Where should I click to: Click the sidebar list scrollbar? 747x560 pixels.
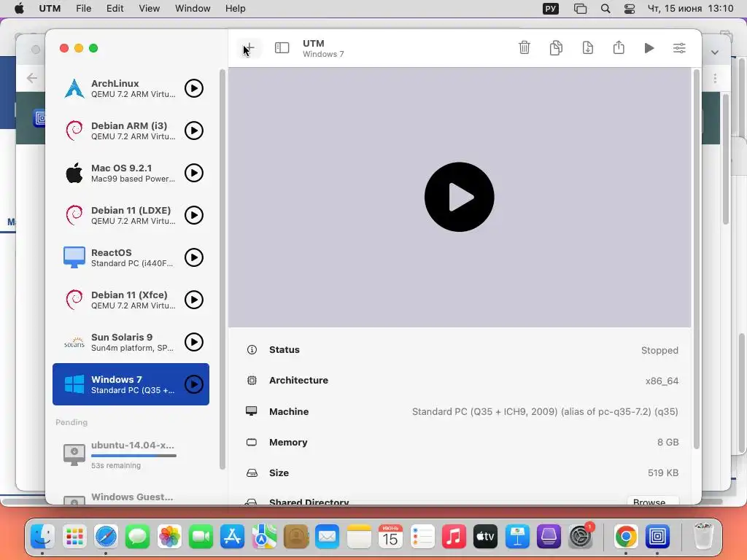pos(222,269)
